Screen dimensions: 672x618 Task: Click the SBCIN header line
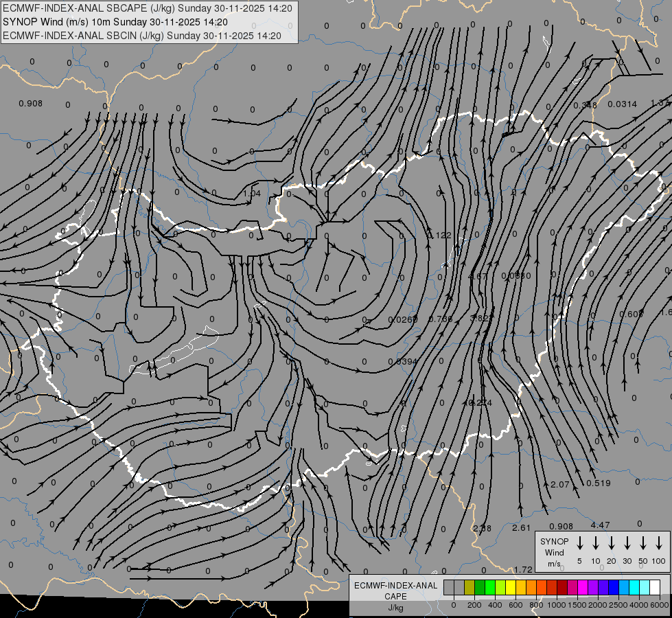pos(142,36)
